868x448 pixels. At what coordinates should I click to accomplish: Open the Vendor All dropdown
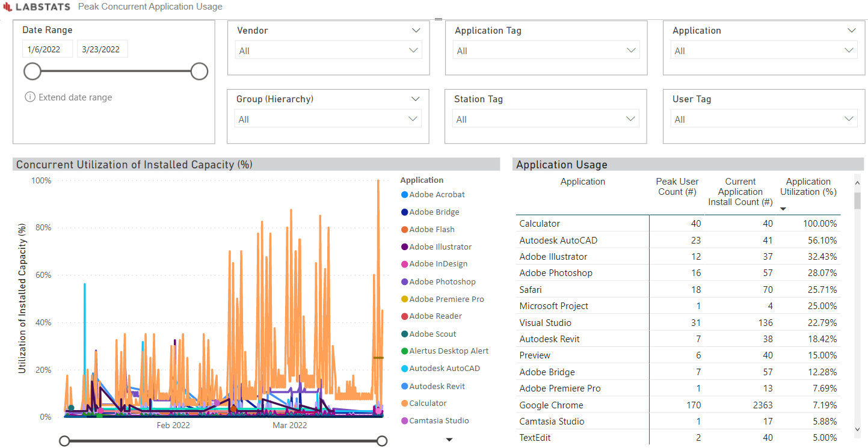coord(328,51)
